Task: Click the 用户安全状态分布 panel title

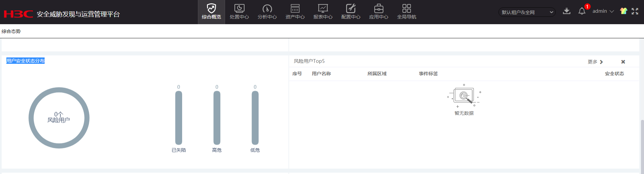Action: click(x=25, y=61)
